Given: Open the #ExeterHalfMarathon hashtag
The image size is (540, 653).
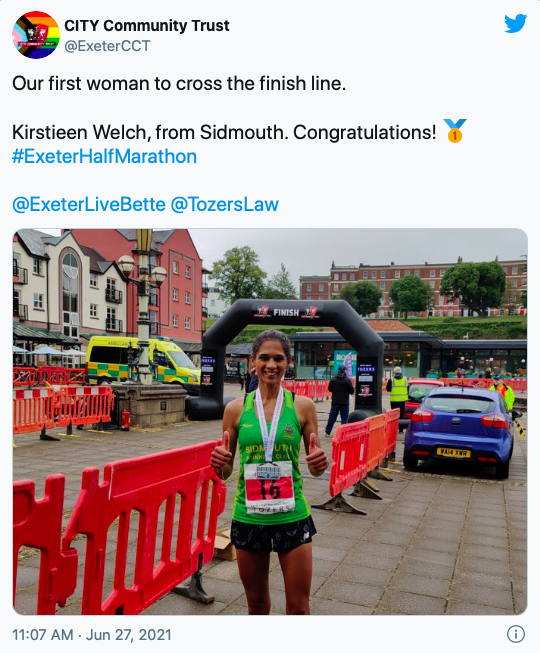Looking at the screenshot, I should 105,157.
